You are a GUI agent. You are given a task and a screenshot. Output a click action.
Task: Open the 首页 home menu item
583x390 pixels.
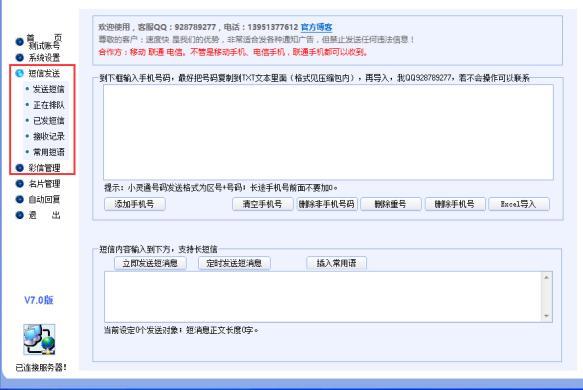[x=44, y=38]
